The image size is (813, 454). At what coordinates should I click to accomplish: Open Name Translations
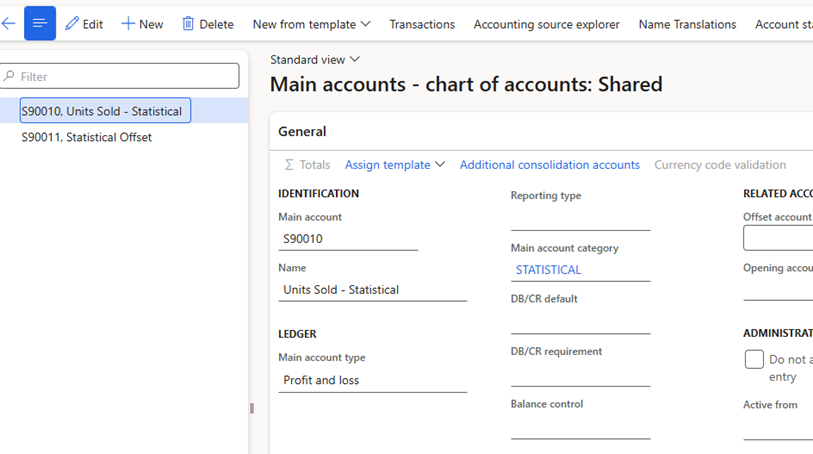tap(688, 24)
